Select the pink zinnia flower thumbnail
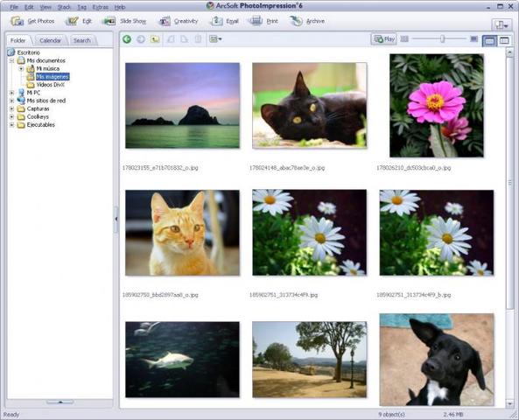 click(x=437, y=106)
